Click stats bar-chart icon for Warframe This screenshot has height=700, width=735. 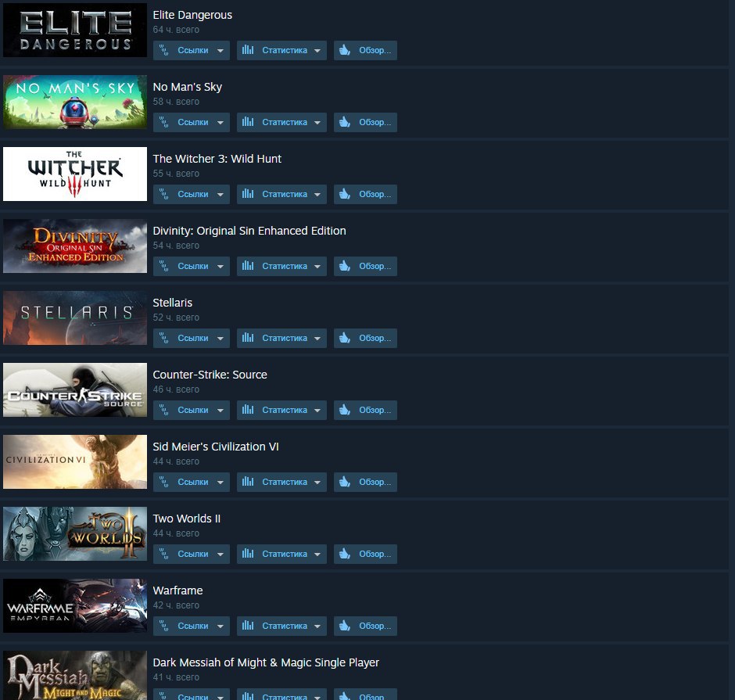[248, 626]
